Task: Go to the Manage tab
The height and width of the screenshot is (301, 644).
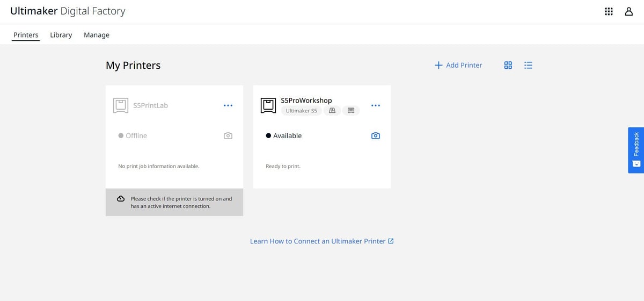Action: (97, 35)
